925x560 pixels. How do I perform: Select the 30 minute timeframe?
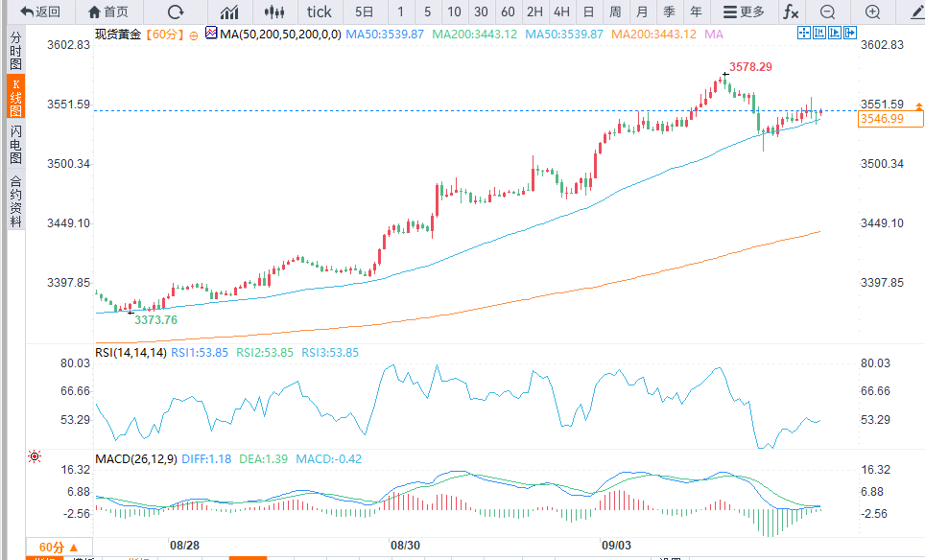click(x=481, y=12)
